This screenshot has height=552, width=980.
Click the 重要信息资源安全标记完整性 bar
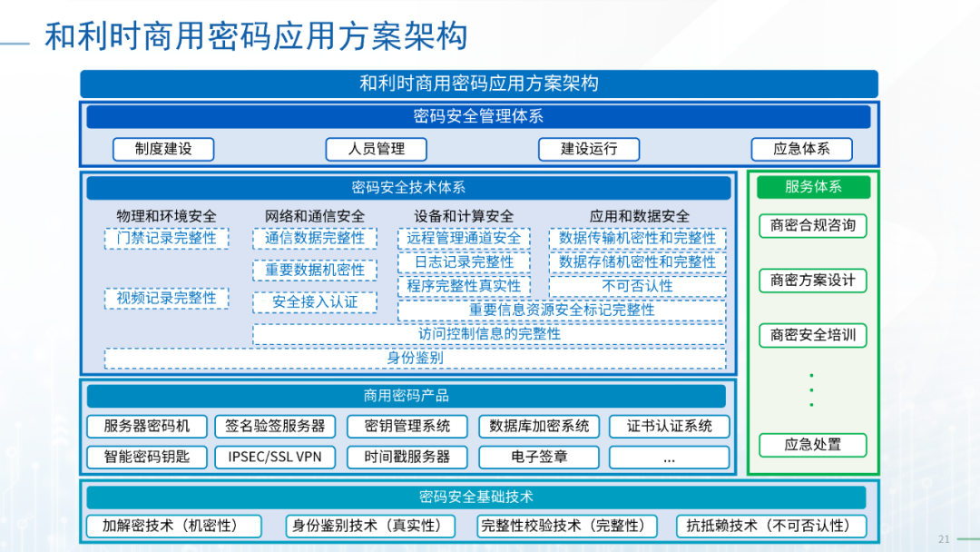pos(562,310)
